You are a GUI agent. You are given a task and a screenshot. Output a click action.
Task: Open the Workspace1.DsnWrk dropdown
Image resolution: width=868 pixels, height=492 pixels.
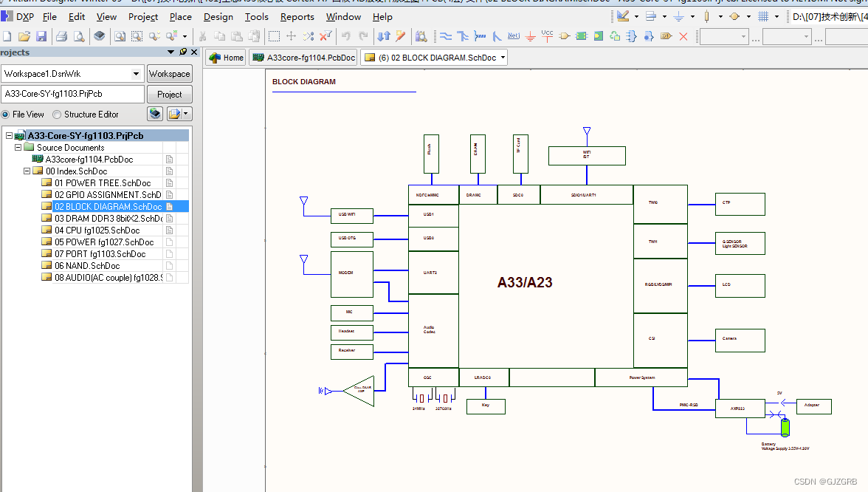pyautogui.click(x=135, y=74)
